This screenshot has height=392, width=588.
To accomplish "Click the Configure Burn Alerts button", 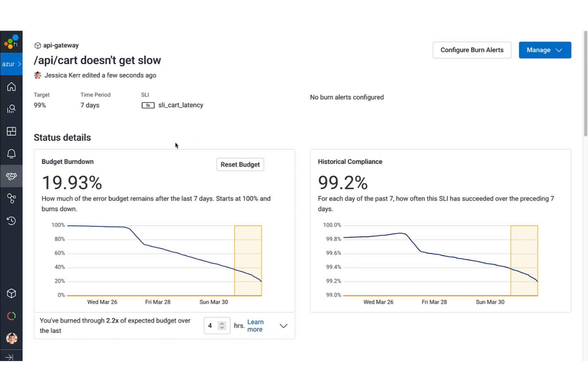I will (x=472, y=50).
